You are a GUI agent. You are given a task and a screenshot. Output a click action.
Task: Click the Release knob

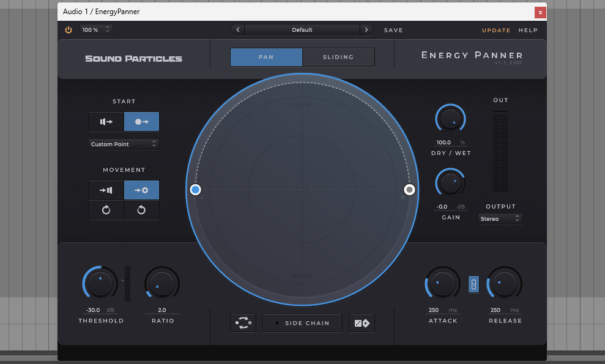[x=504, y=284]
